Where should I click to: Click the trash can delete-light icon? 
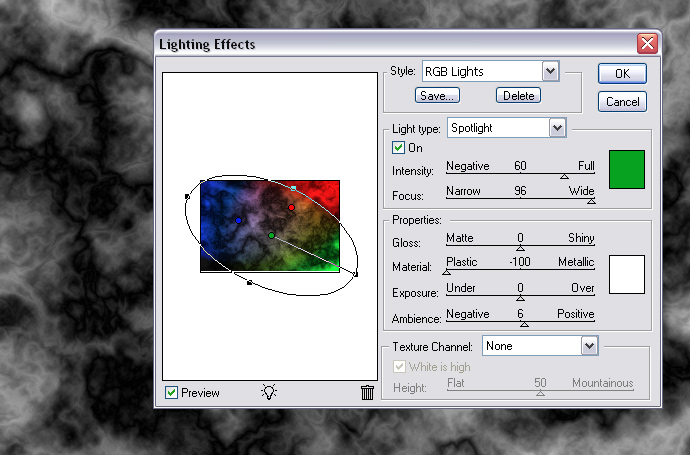coord(367,392)
